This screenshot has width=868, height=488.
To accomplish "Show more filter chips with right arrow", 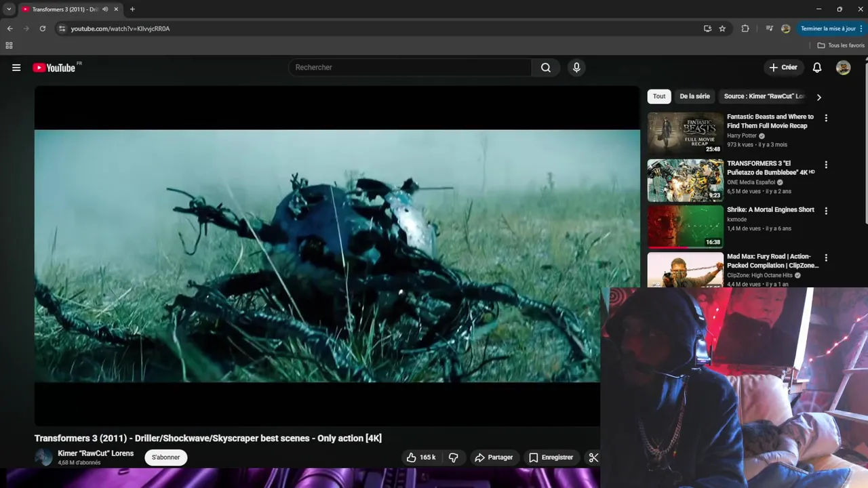I will click(x=818, y=97).
